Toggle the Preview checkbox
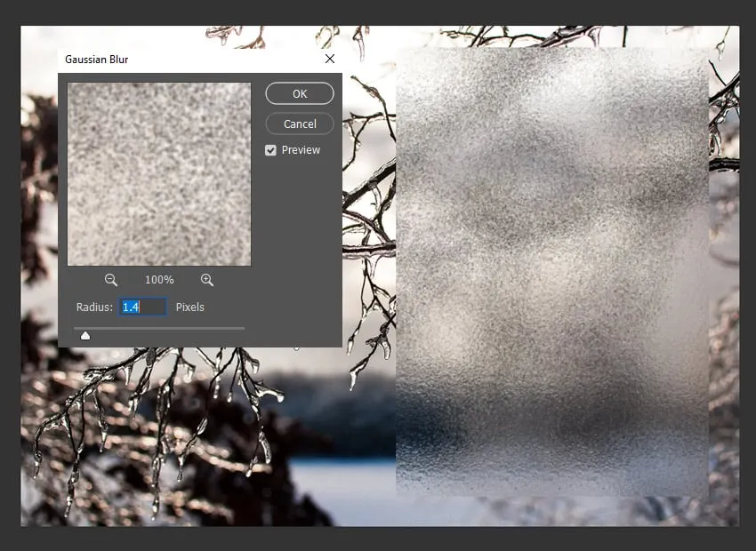Viewport: 756px width, 551px height. (270, 150)
